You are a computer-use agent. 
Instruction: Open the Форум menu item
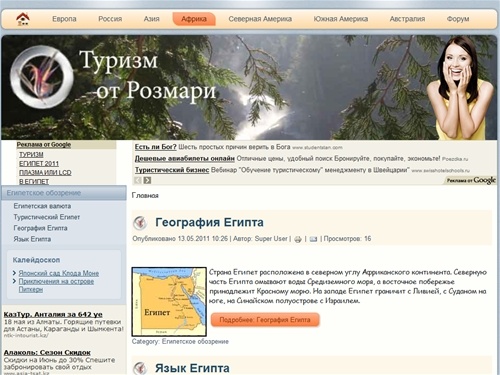click(458, 19)
